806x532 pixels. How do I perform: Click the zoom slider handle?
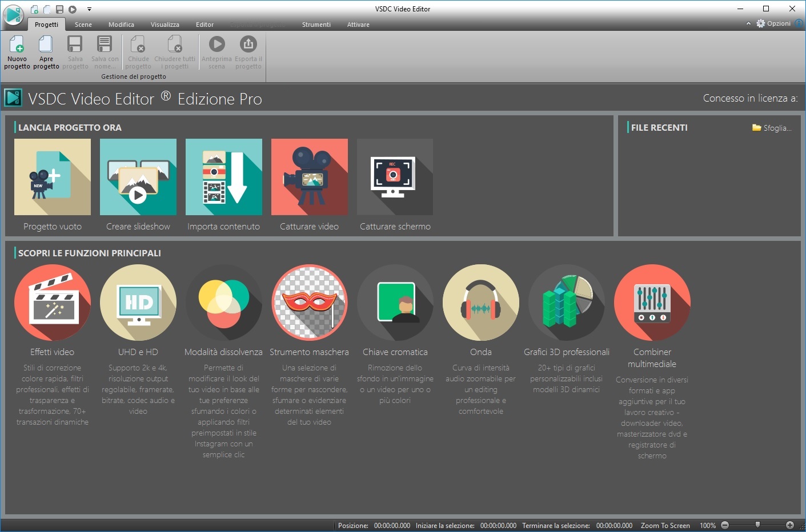pyautogui.click(x=757, y=525)
